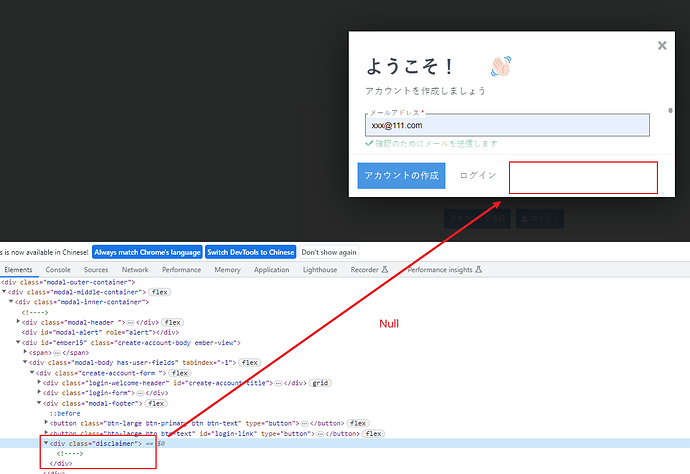This screenshot has height=474, width=690.
Task: Click flex badge beside create-account-form
Action: (x=180, y=373)
